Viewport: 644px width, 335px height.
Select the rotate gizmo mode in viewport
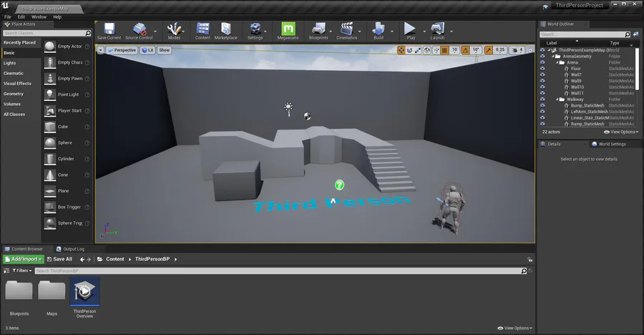pos(409,50)
